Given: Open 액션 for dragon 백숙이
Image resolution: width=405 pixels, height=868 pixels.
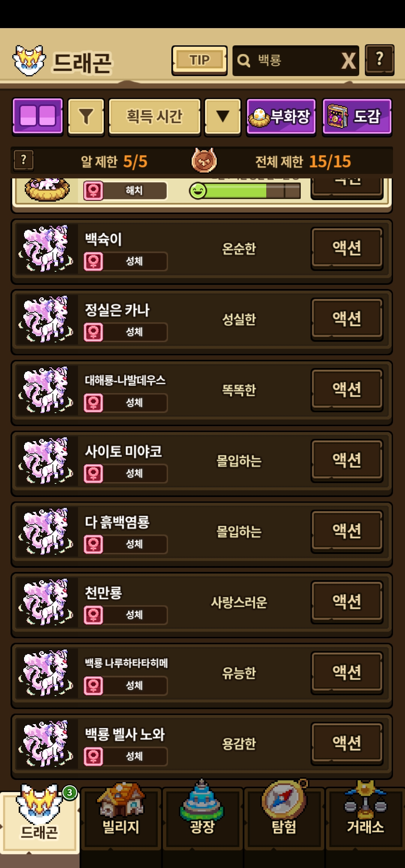Looking at the screenshot, I should pos(347,248).
